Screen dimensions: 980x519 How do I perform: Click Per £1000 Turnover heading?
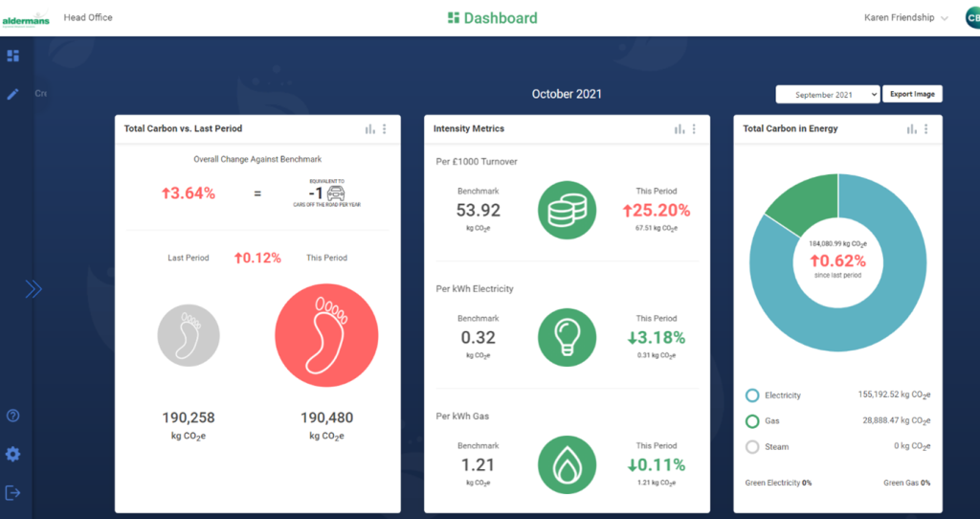477,162
